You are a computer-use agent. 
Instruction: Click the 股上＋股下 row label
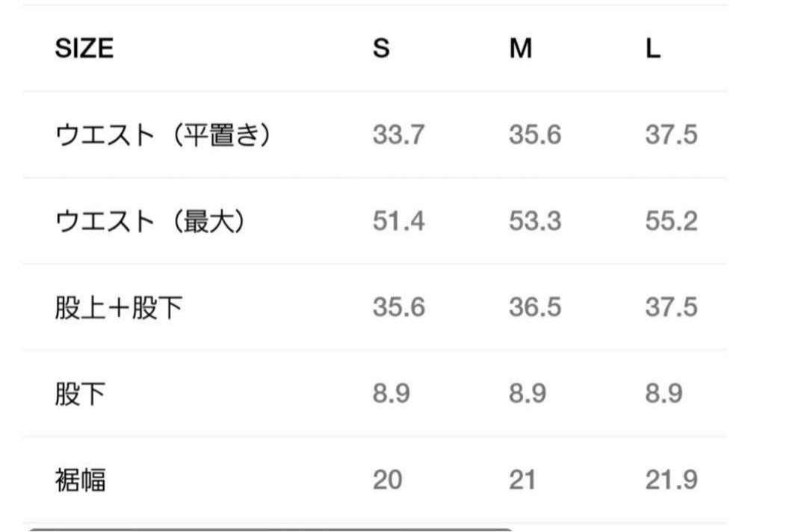point(119,308)
